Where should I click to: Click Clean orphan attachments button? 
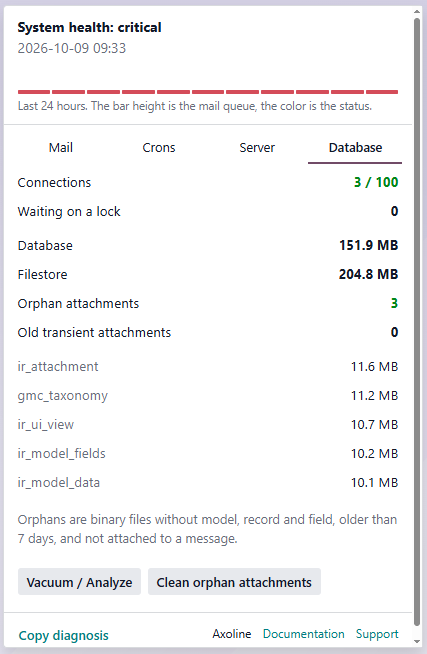click(x=234, y=582)
